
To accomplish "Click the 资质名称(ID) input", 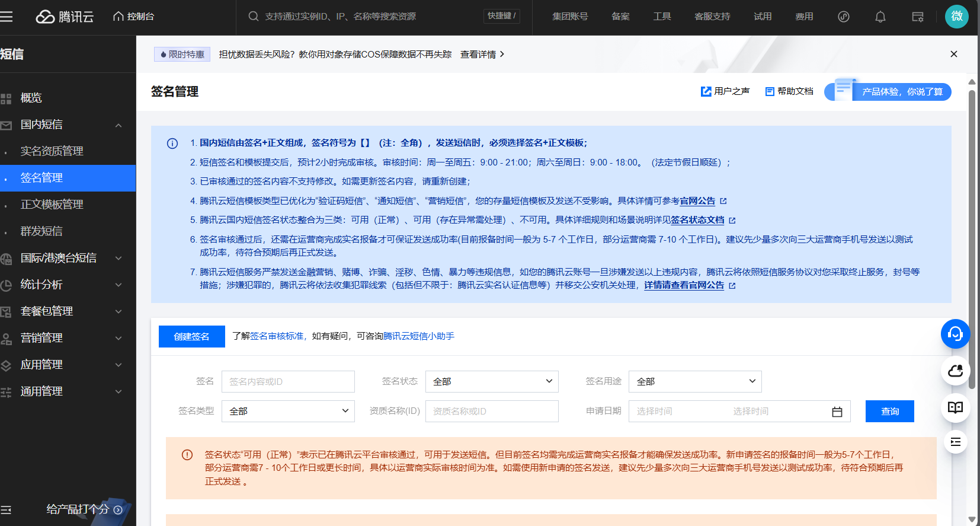I will coord(492,411).
